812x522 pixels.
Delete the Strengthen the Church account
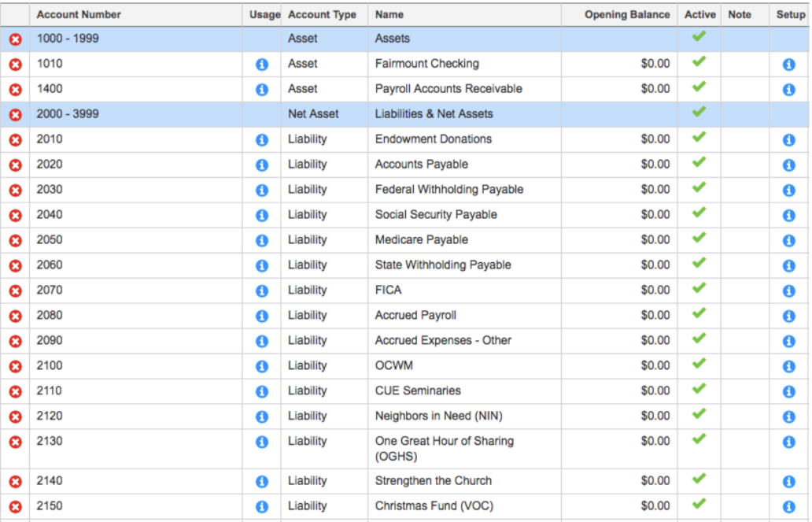click(x=16, y=482)
